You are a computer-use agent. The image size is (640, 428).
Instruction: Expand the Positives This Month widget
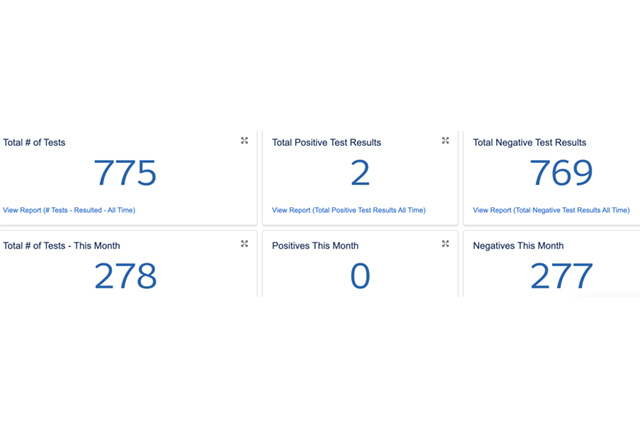click(445, 243)
